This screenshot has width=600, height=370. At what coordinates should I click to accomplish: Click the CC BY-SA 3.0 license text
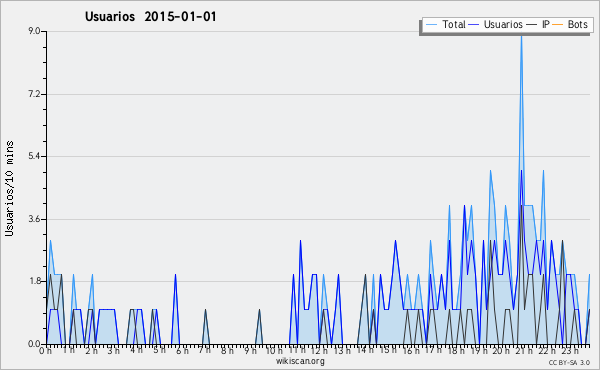(569, 362)
